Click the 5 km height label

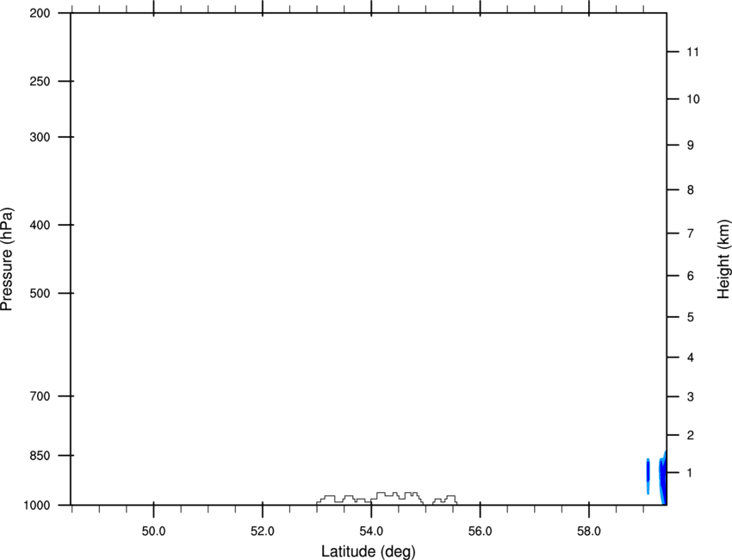coord(690,318)
